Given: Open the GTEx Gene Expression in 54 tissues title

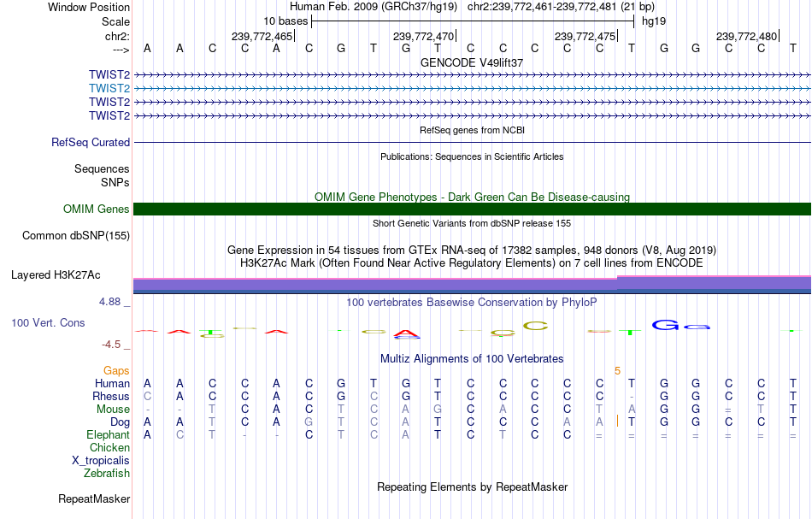Looking at the screenshot, I should tap(472, 251).
